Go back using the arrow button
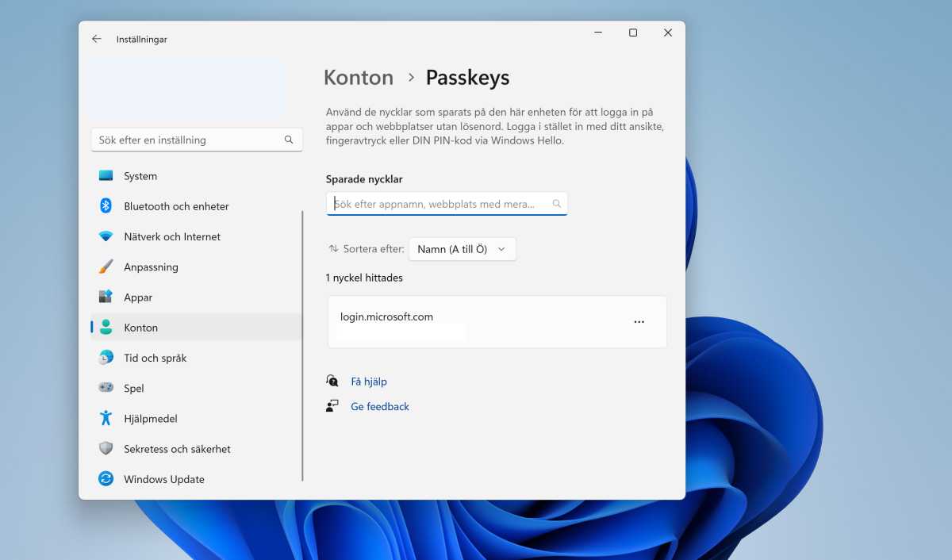Viewport: 952px width, 560px height. tap(96, 38)
